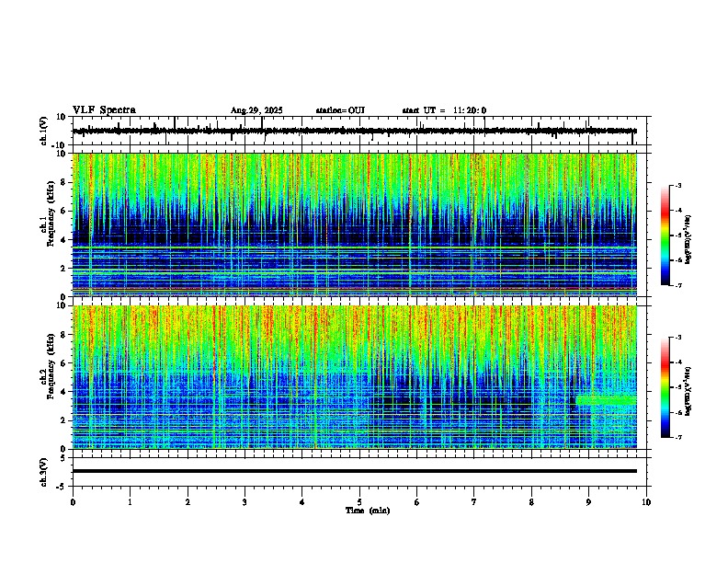Click time axis tick label '5'

359,502
